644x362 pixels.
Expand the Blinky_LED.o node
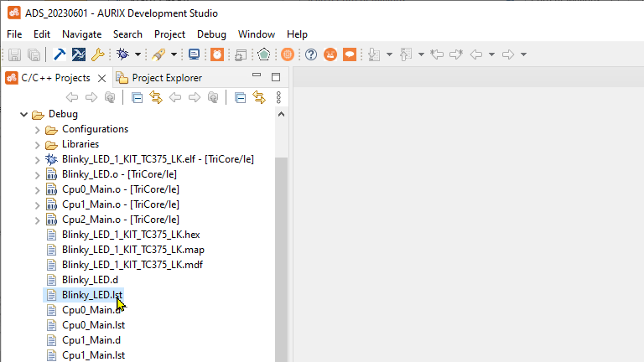click(38, 175)
